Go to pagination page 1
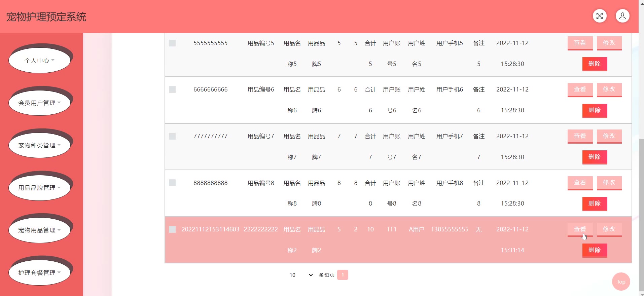Screen dimensions: 644x296 [x=343, y=275]
